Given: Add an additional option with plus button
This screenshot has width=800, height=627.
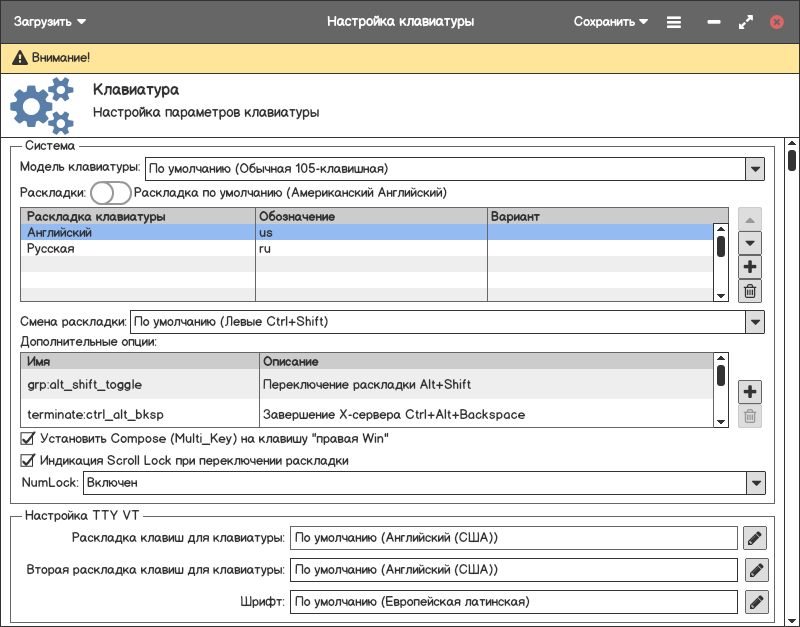Looking at the screenshot, I should [x=750, y=392].
